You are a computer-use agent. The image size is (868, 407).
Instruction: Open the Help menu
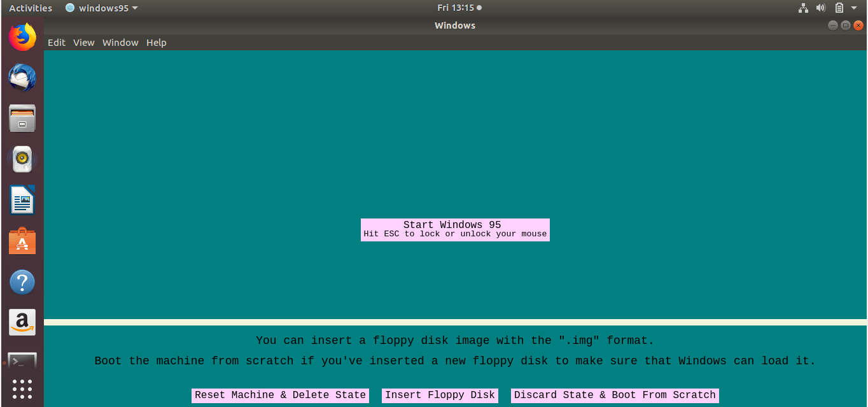point(156,43)
